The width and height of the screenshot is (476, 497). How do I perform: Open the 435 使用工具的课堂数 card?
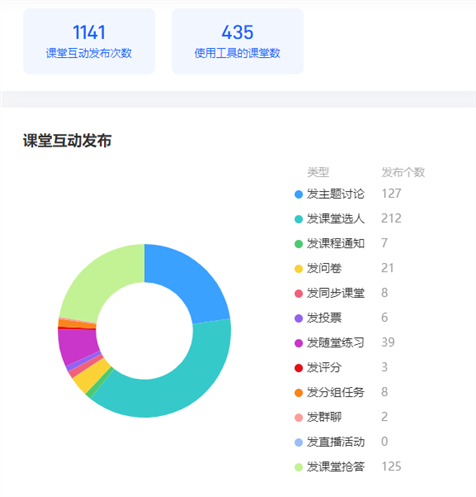pos(238,41)
